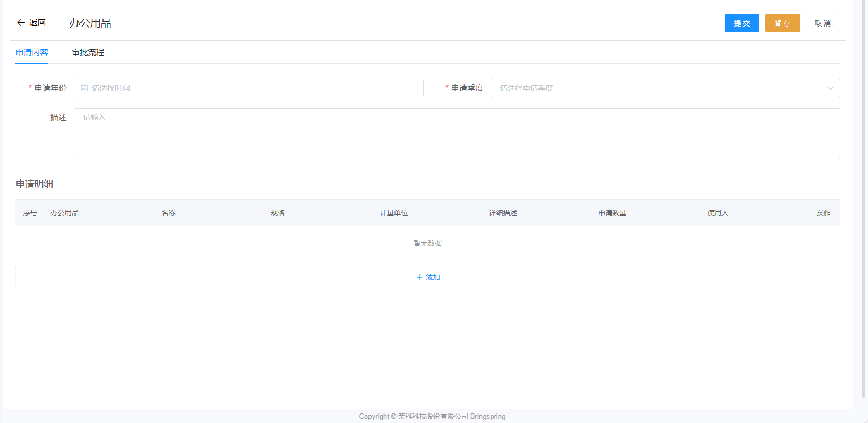Click the back arrow icon beside 返回
Image resolution: width=868 pixels, height=423 pixels.
tap(21, 23)
